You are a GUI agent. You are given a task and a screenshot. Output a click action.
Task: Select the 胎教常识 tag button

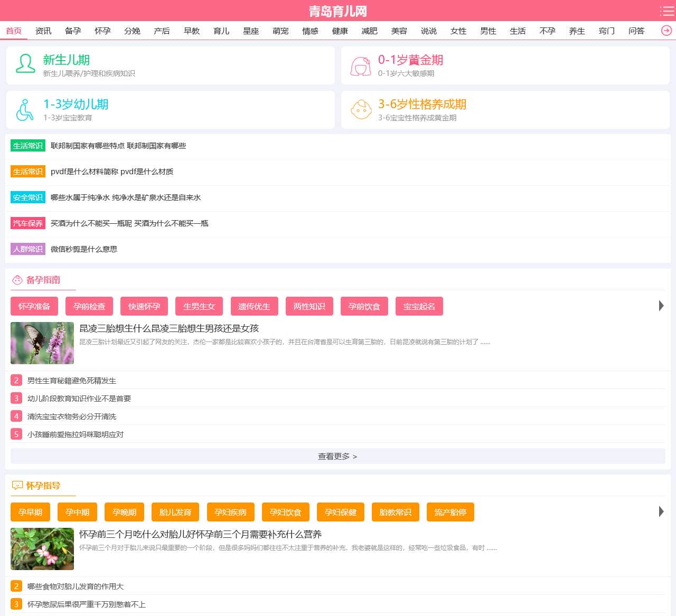[395, 512]
